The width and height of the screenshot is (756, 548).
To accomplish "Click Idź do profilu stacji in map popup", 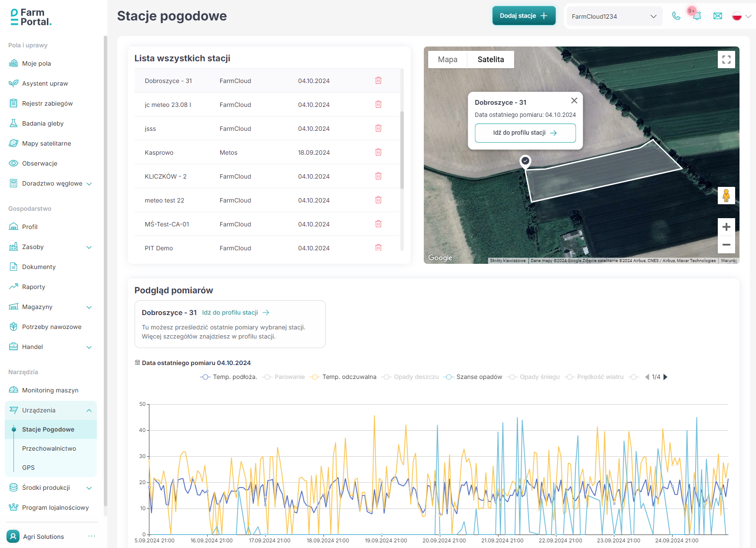I will [525, 133].
